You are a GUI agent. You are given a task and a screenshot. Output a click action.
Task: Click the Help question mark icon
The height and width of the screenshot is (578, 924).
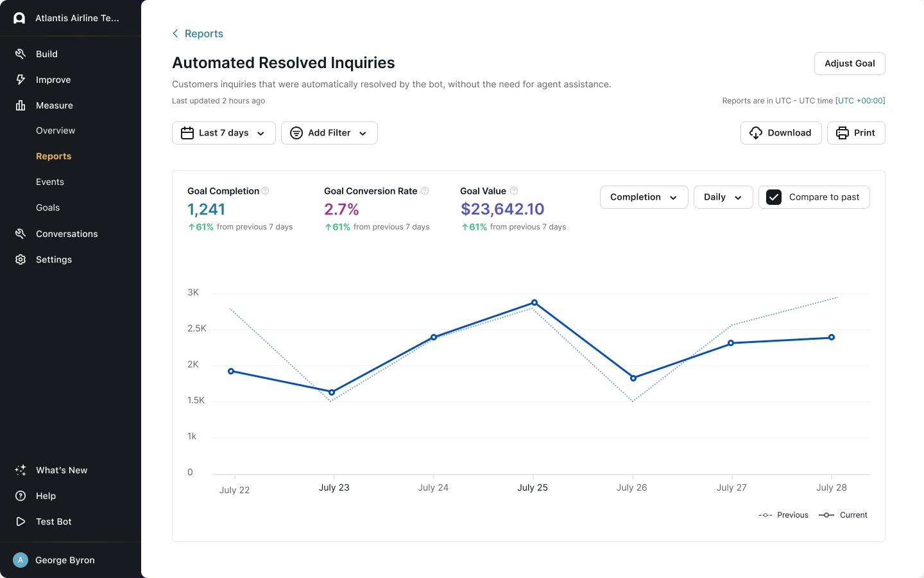click(x=21, y=496)
